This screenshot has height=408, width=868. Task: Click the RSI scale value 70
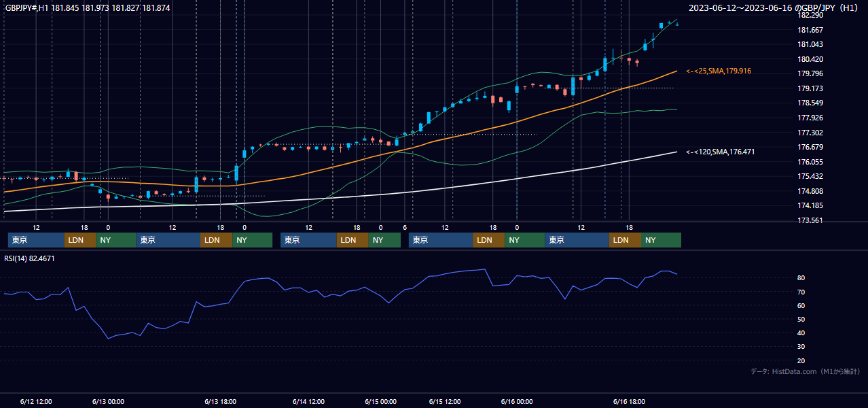(801, 292)
